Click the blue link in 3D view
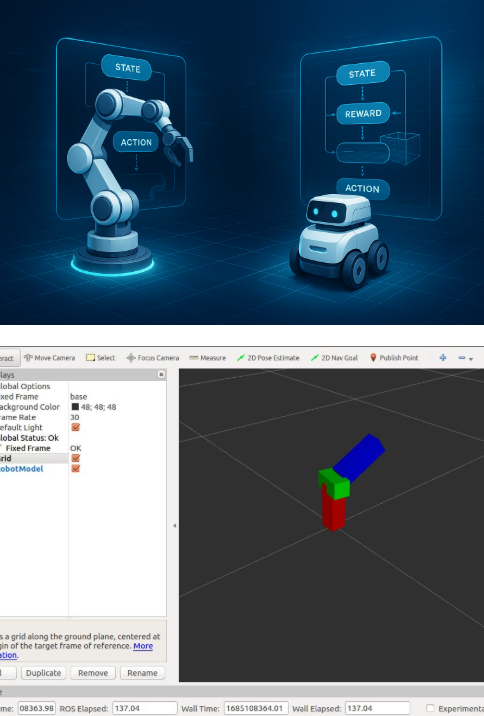This screenshot has height=716, width=484. tap(361, 457)
